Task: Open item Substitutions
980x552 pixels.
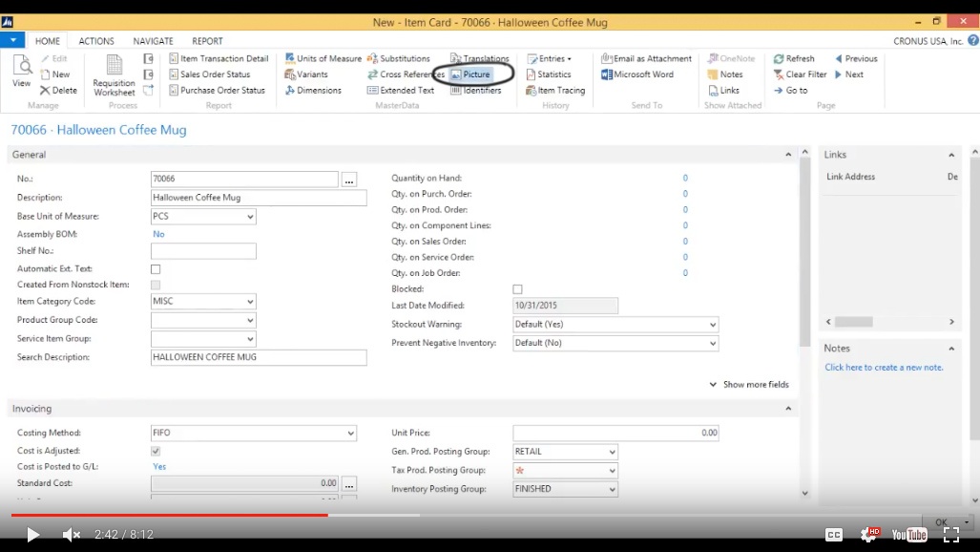Action: 402,57
